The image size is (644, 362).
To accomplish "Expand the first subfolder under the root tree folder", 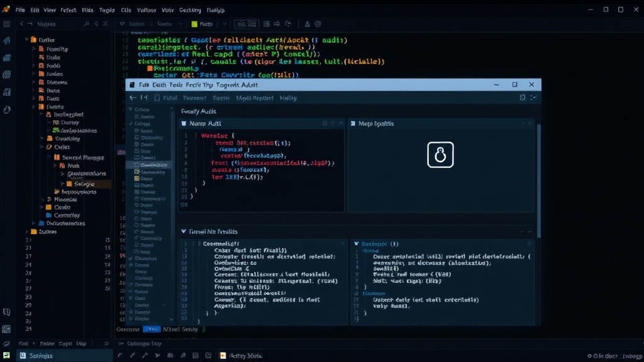I will point(34,48).
